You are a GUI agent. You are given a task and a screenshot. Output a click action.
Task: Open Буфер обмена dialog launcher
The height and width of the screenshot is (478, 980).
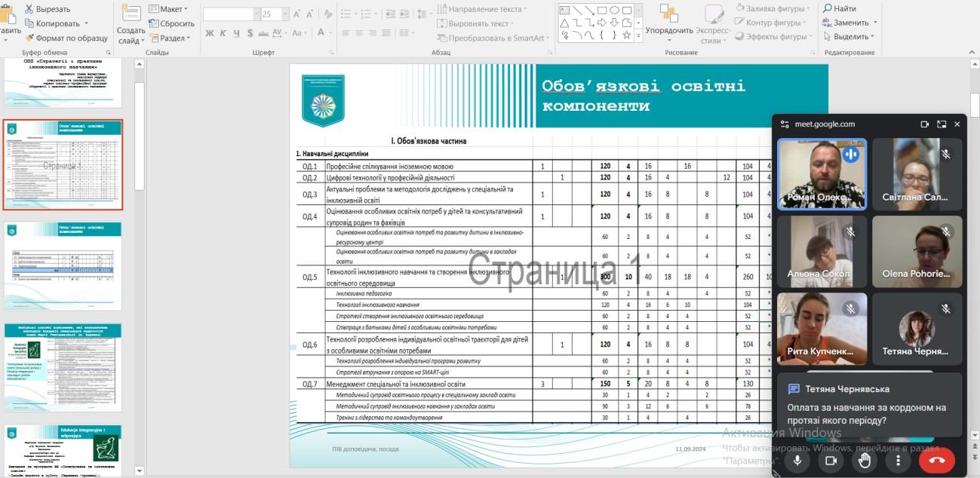pos(109,53)
